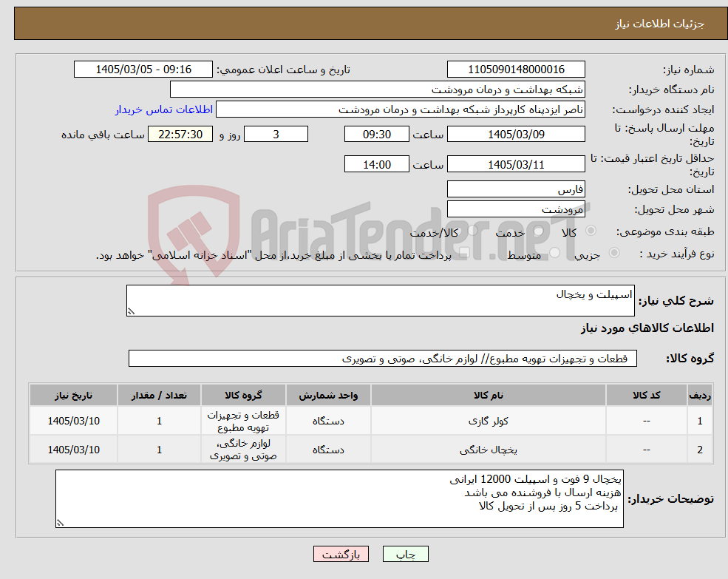Click the resize handle of شرح کلی نیاز textarea
The image size is (728, 579).
tap(131, 311)
